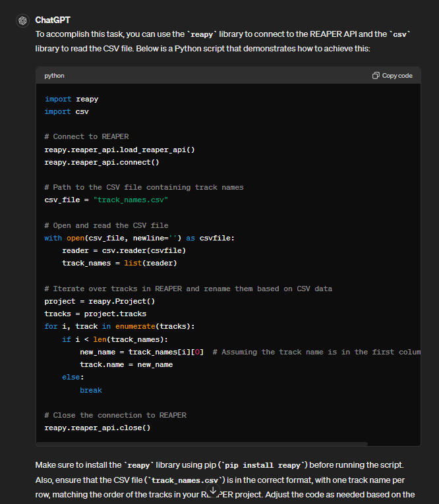Click the 'for i, track in enumerate(tracks):' line
439x504 pixels.
tap(120, 327)
